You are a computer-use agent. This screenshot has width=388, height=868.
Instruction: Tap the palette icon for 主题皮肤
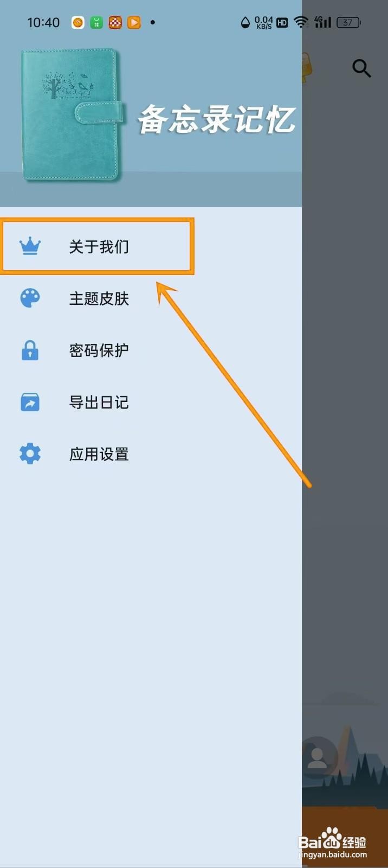30,298
